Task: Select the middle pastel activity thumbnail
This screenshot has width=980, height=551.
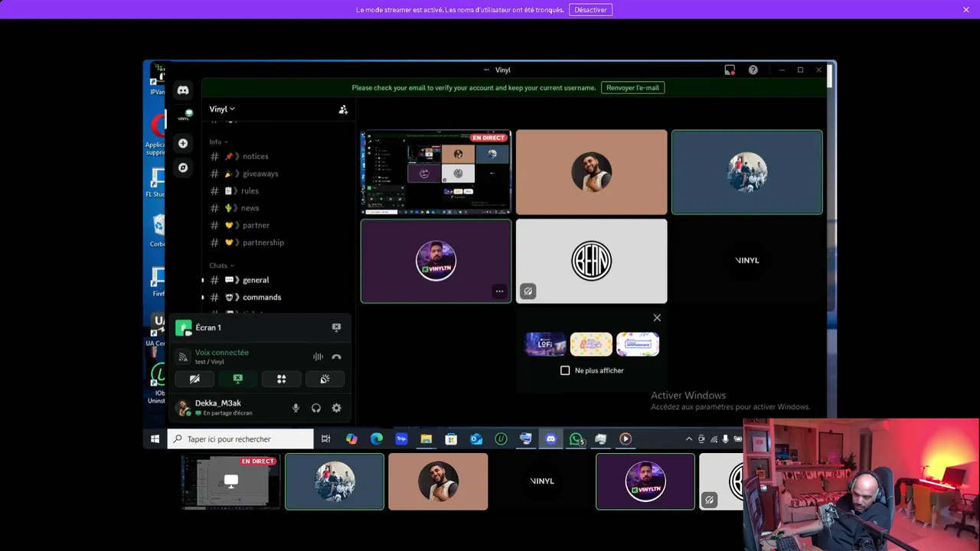Action: [x=591, y=344]
